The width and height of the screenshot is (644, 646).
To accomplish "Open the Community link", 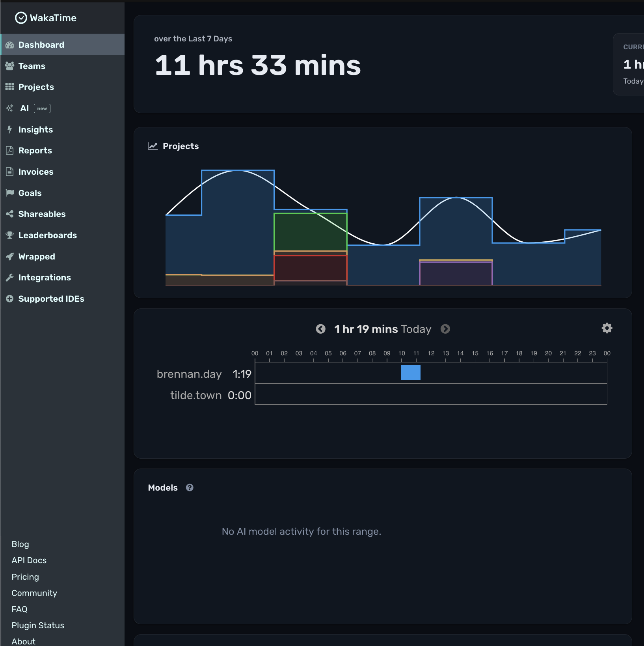I will [34, 593].
